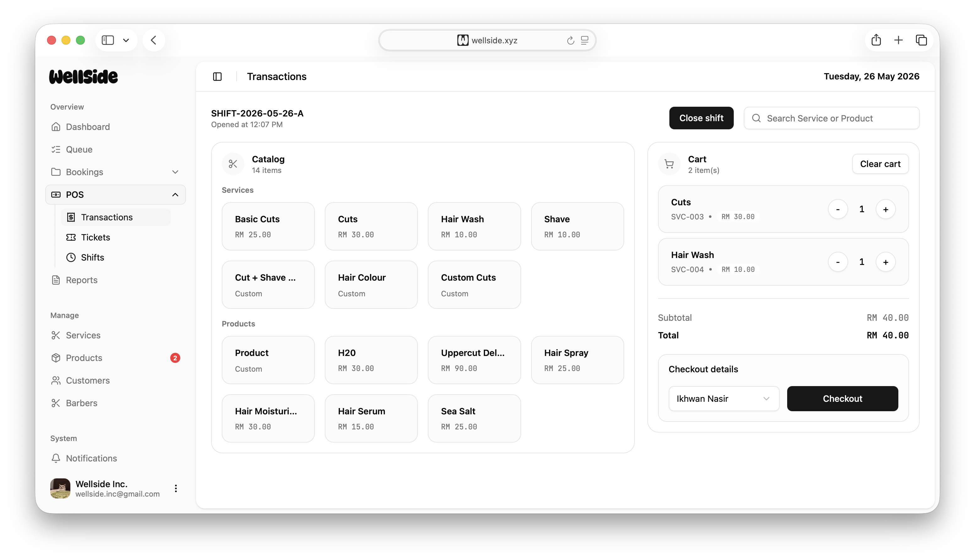This screenshot has height=560, width=975.
Task: Click the Shifts clock icon
Action: tap(71, 257)
